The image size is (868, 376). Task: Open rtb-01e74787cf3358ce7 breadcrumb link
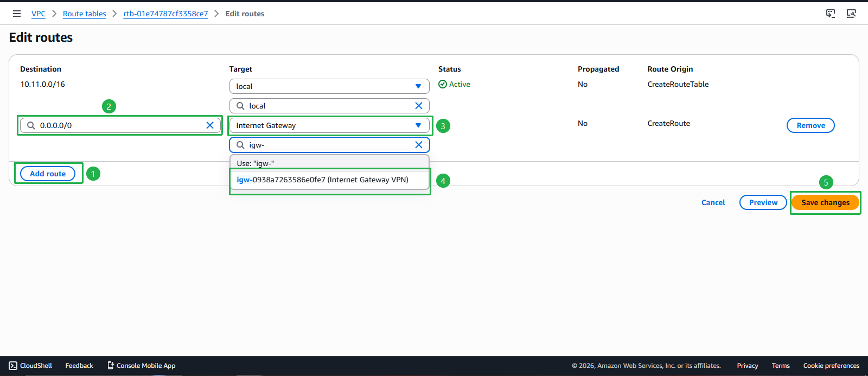point(165,14)
